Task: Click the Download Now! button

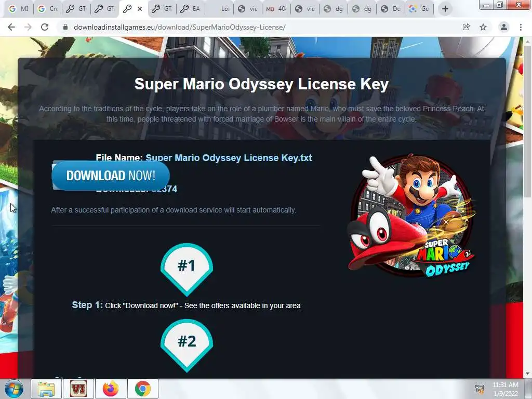Action: point(111,176)
